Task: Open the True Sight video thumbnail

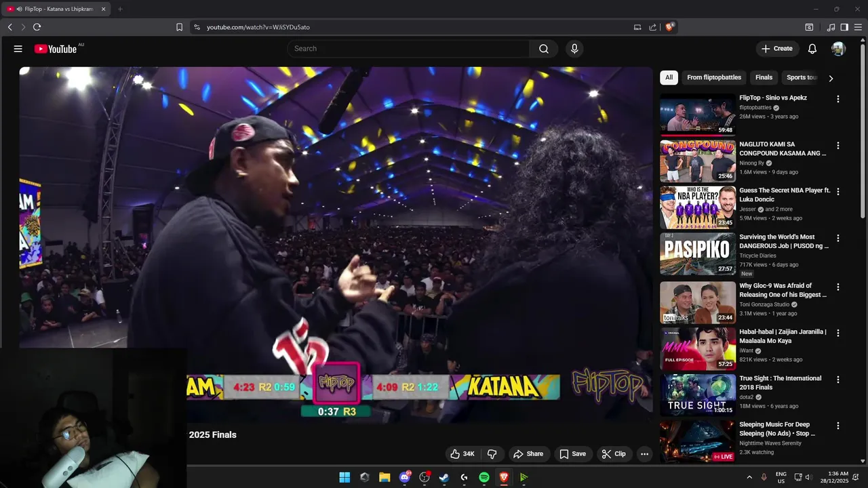Action: [698, 395]
